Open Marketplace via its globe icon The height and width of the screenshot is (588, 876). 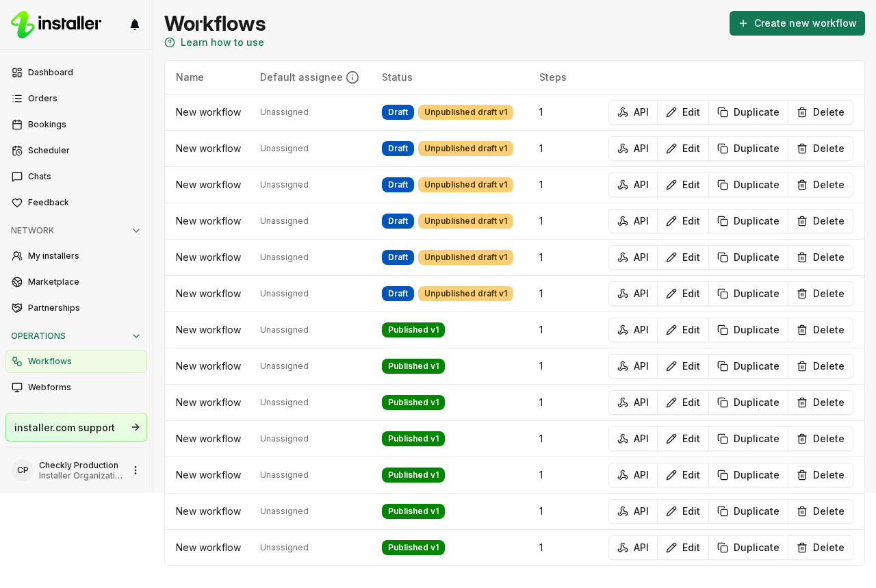click(17, 282)
